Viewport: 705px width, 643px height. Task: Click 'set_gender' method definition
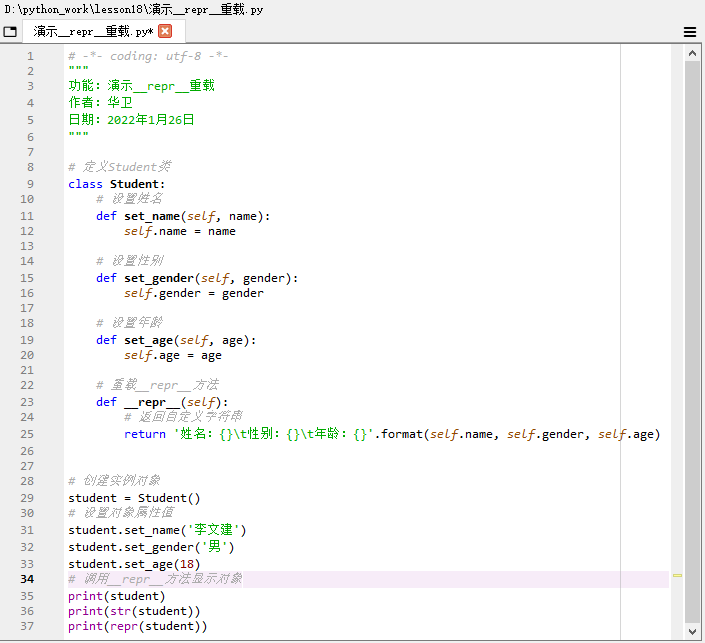point(159,278)
